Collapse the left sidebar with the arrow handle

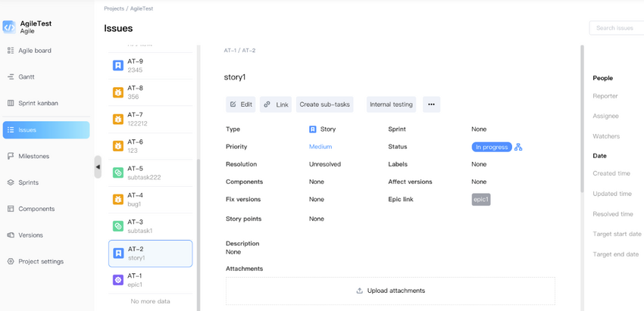[98, 167]
